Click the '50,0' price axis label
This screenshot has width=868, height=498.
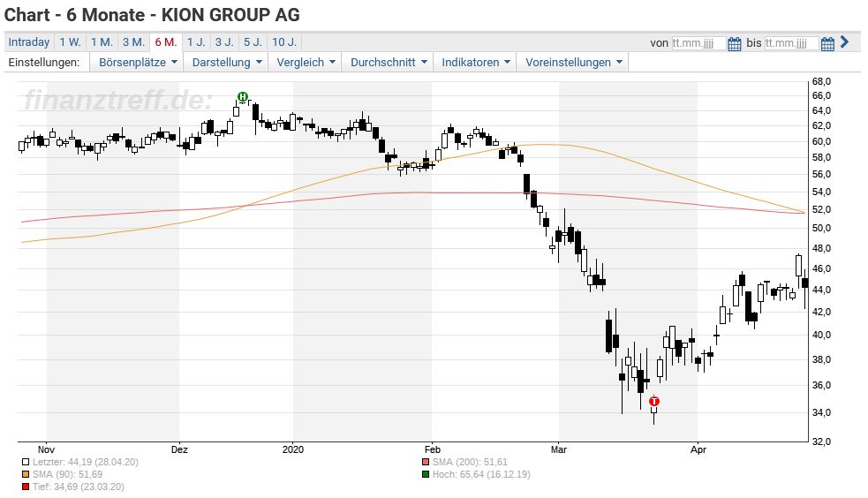(821, 228)
